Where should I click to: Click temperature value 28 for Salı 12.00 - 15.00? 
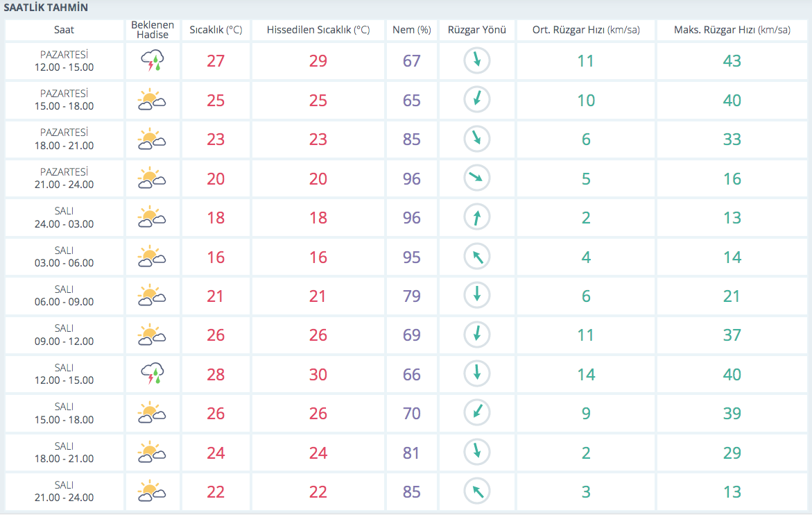click(x=216, y=374)
